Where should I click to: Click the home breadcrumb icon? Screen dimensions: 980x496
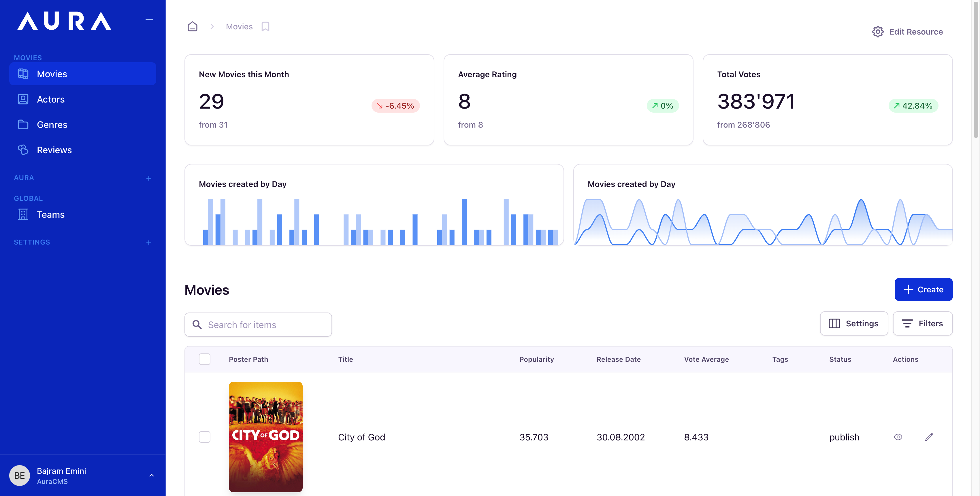pos(193,26)
